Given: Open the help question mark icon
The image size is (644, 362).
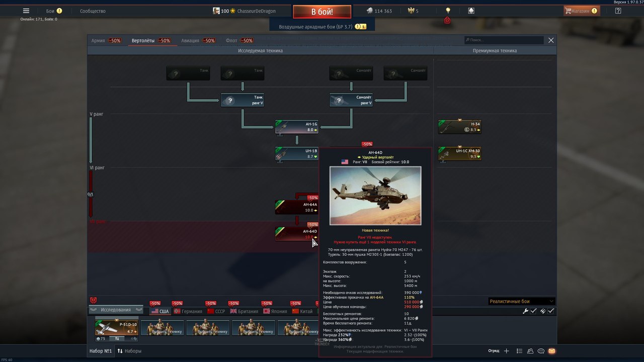Looking at the screenshot, I should click(618, 11).
